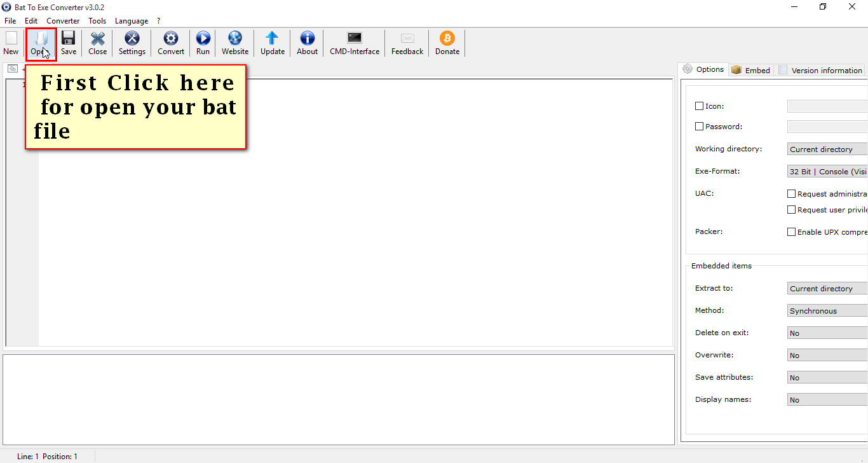
Task: Click the Donate bitcoin icon
Action: pos(447,43)
